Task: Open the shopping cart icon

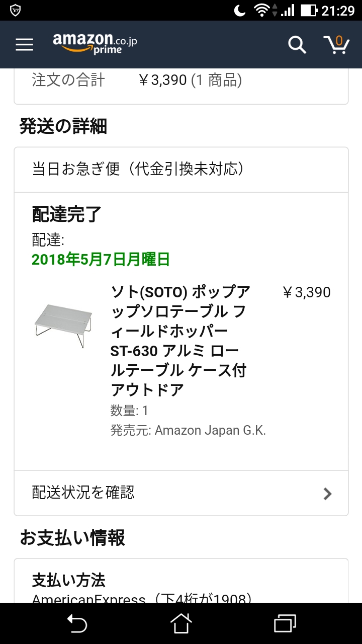Action: click(336, 44)
